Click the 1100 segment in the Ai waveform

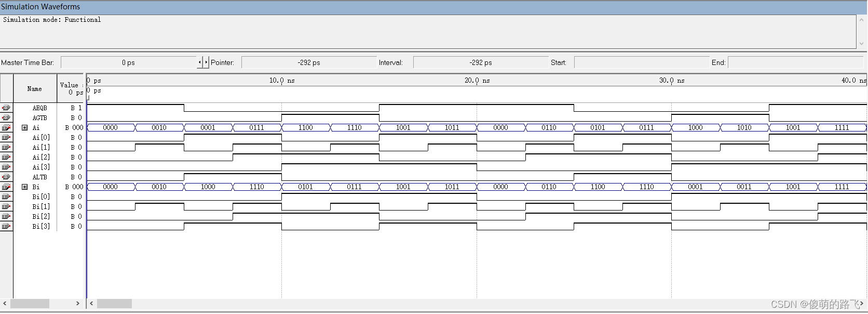point(306,127)
